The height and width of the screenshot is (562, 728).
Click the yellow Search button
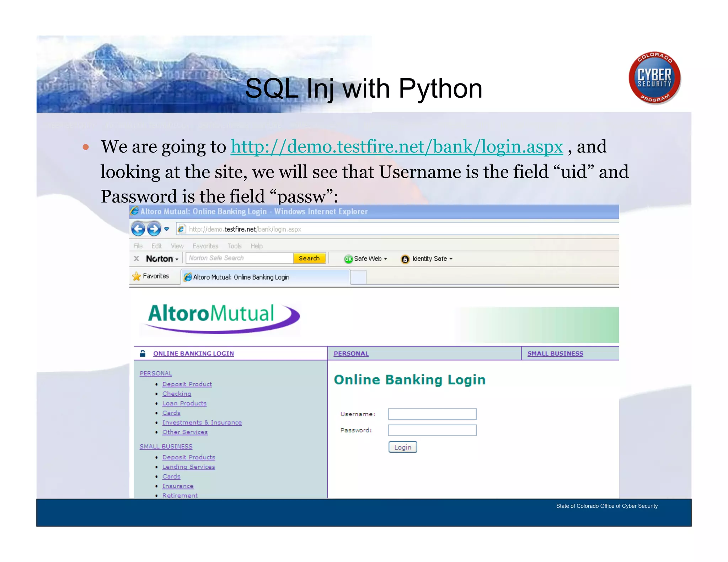click(x=309, y=258)
